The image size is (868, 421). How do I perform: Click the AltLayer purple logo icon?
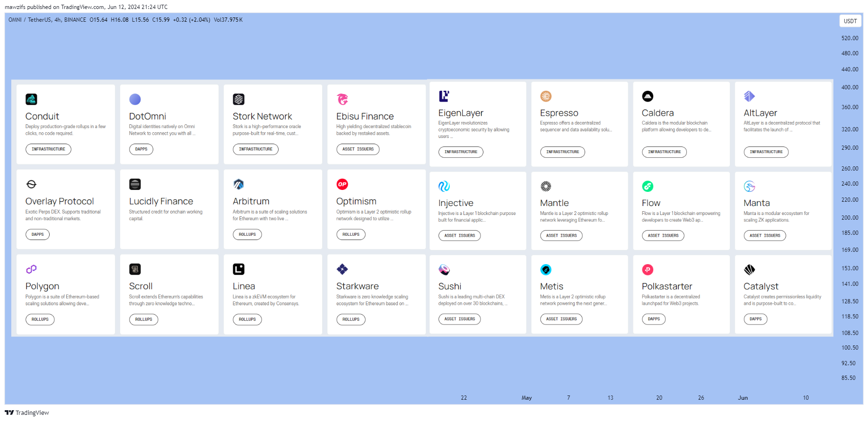(749, 96)
